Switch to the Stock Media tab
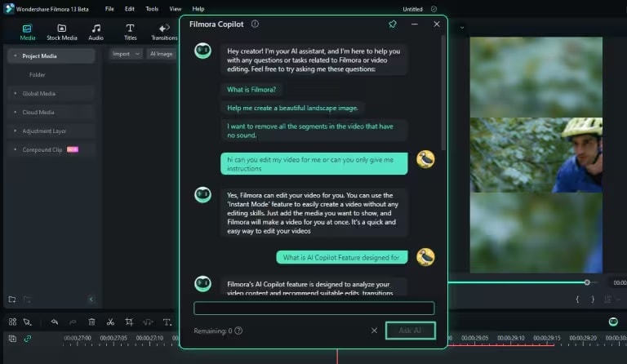 click(x=61, y=32)
